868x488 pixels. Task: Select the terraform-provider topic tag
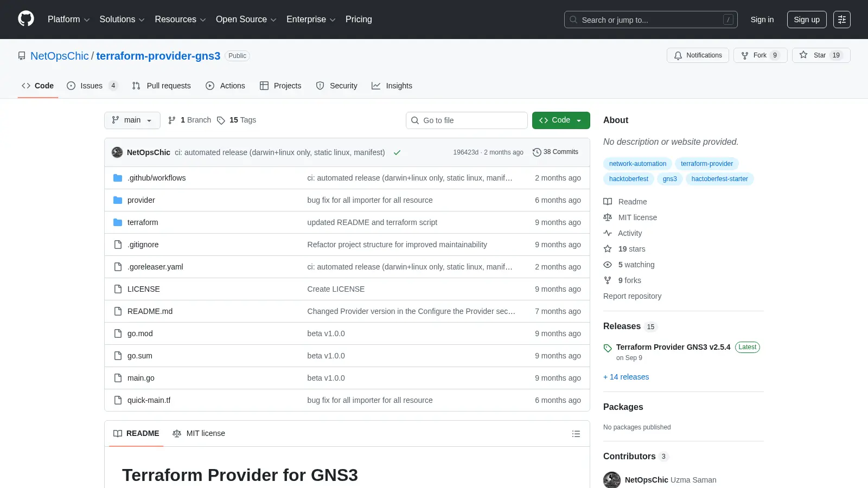[707, 164]
